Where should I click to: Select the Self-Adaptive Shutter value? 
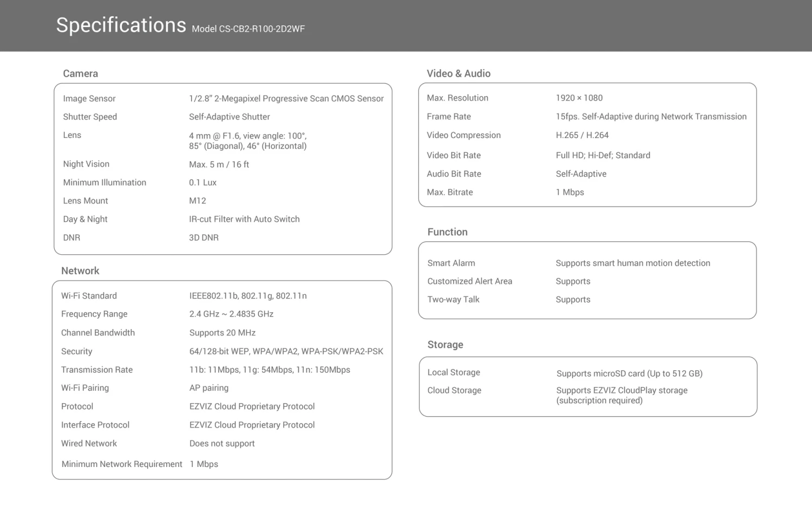coord(229,117)
